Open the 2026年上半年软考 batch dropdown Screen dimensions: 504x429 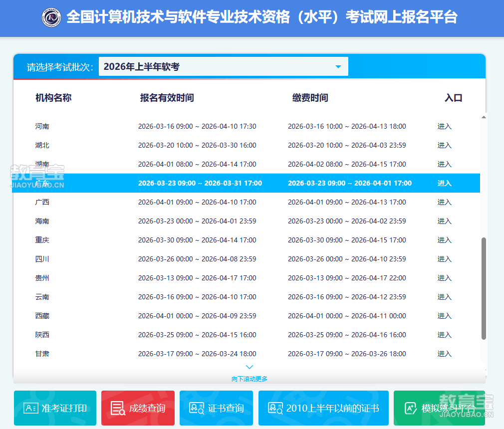(x=223, y=66)
